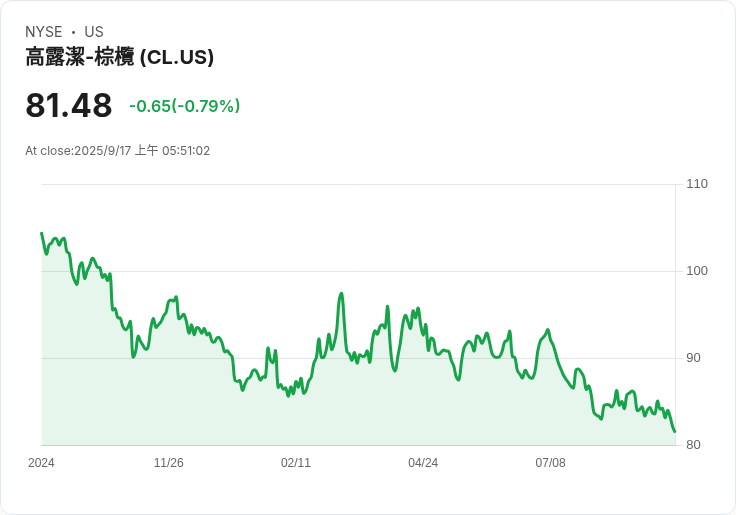The image size is (736, 515).
Task: Click the price change -0.65(-0.79%)
Action: [184, 106]
